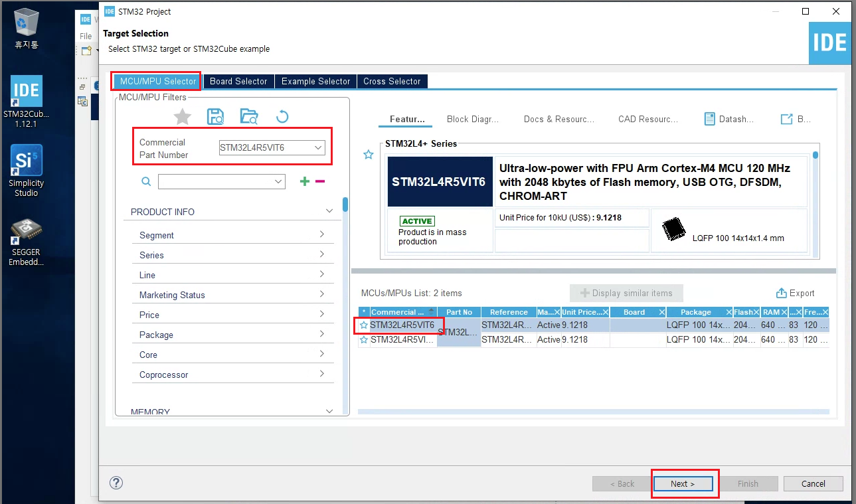Open Simplicity Studio desktop shortcut

27,171
